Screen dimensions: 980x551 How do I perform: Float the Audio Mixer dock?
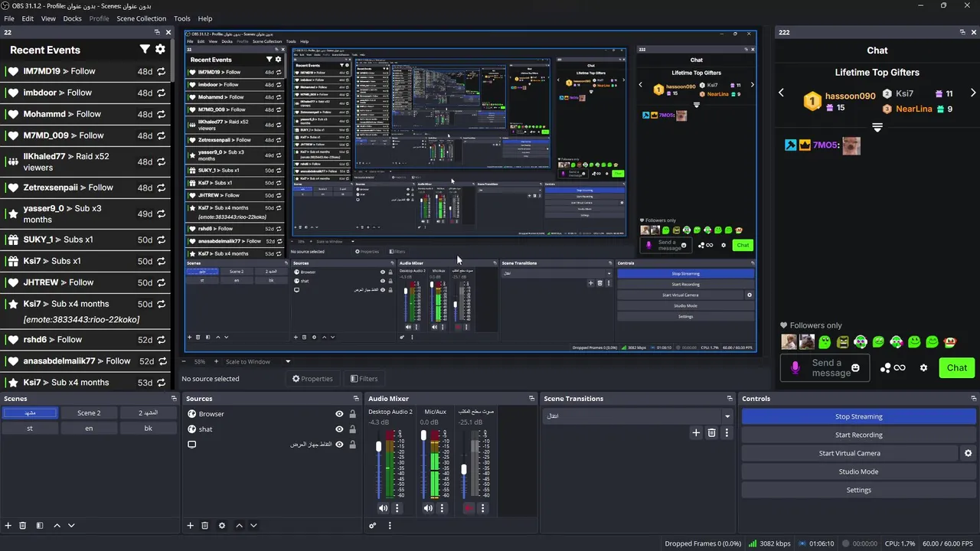(531, 399)
